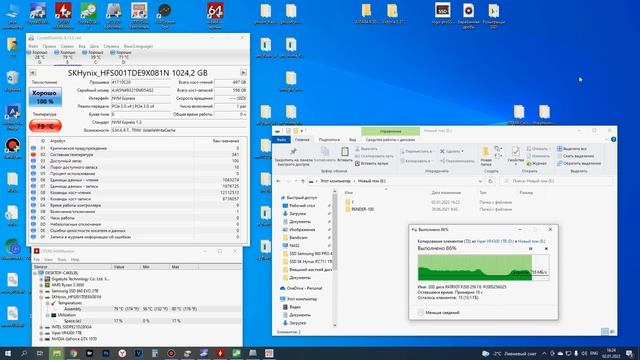640x360 pixels.
Task: Open Yandex Browser from the taskbar
Action: [122, 353]
